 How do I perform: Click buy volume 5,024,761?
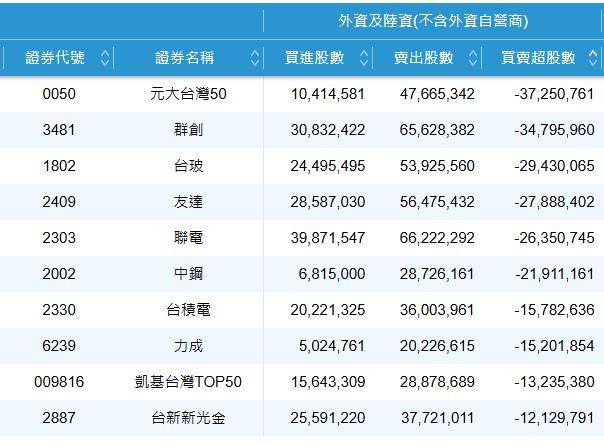pos(332,346)
